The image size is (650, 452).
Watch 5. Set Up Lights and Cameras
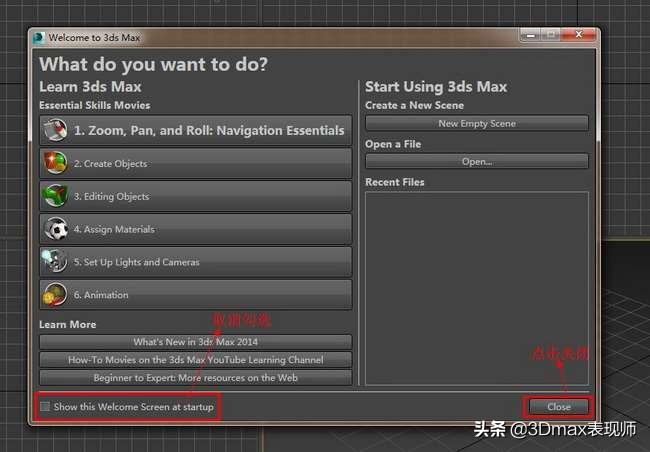click(196, 262)
